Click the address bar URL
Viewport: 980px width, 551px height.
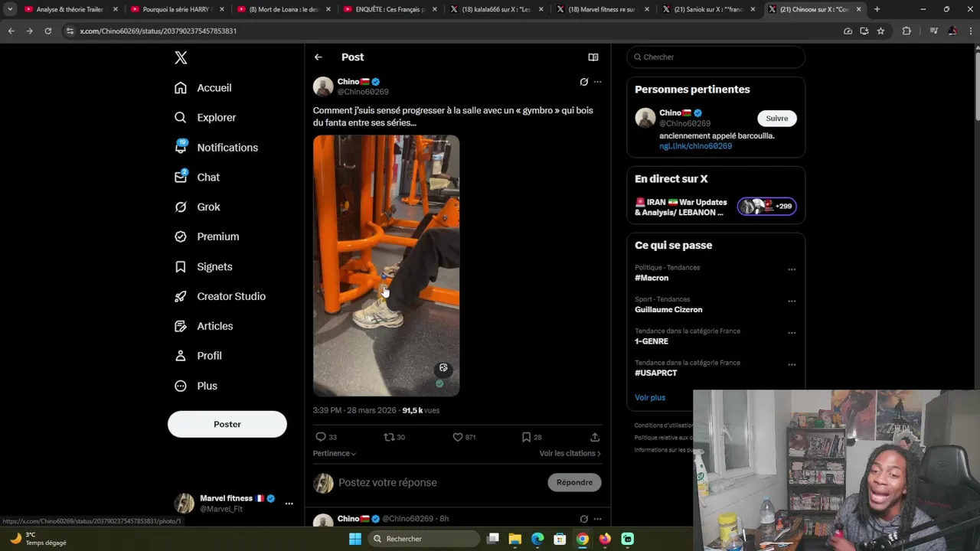(158, 31)
